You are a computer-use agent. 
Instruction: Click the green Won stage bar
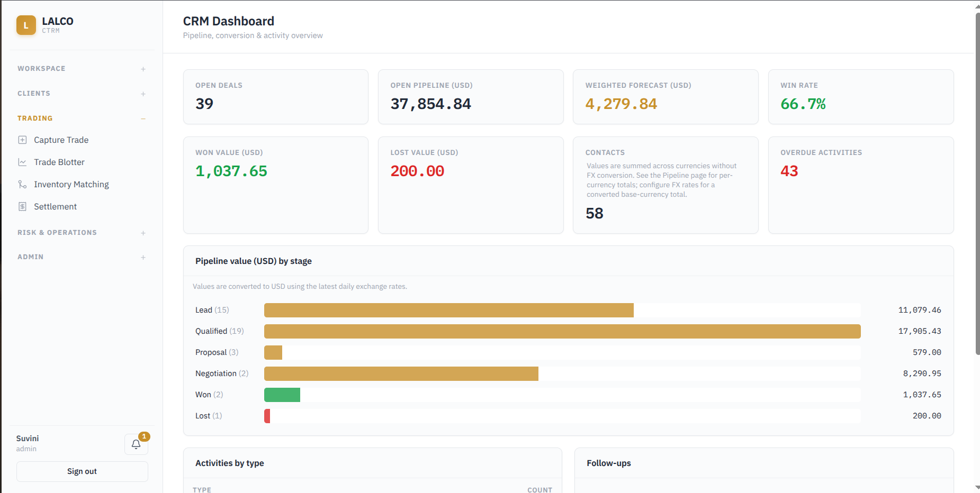[x=282, y=395]
